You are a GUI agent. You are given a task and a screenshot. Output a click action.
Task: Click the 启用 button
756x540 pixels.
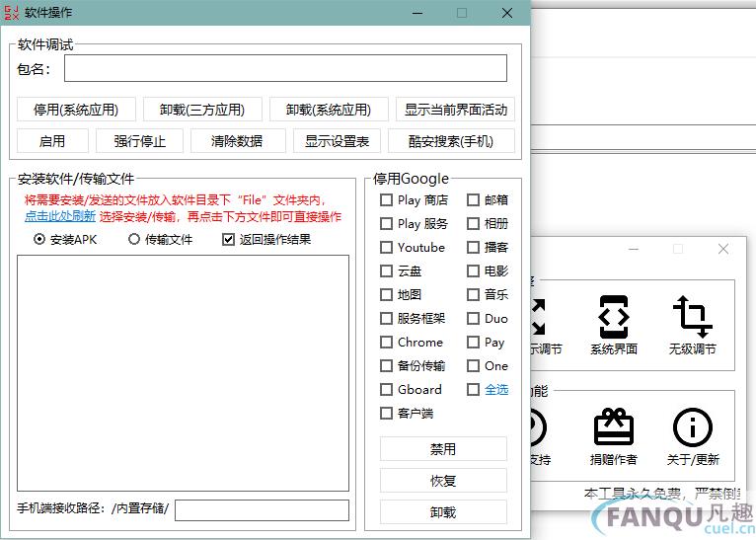(x=52, y=141)
